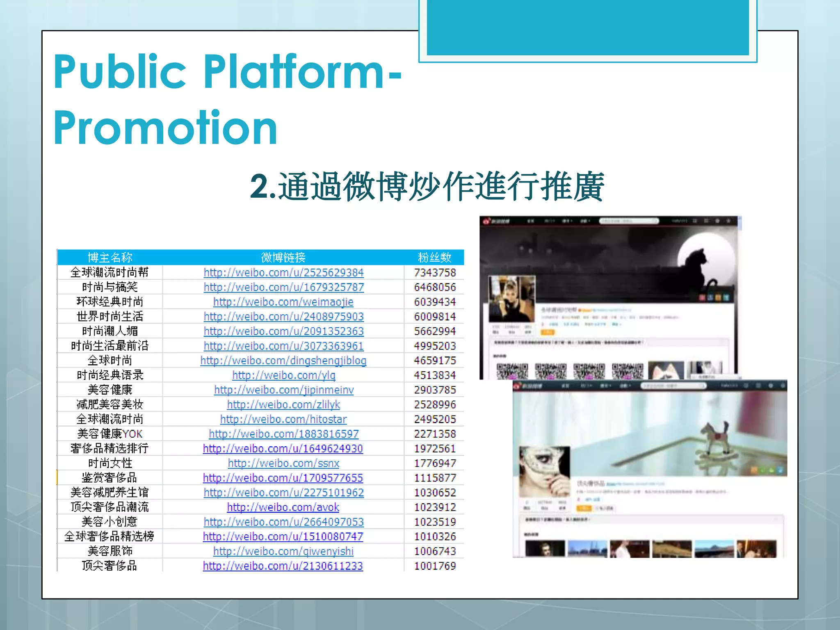Select follower count 1972561

click(x=435, y=449)
